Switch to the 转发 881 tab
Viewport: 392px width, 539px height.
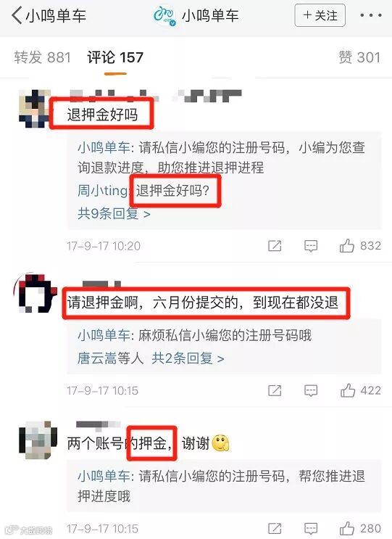(43, 57)
